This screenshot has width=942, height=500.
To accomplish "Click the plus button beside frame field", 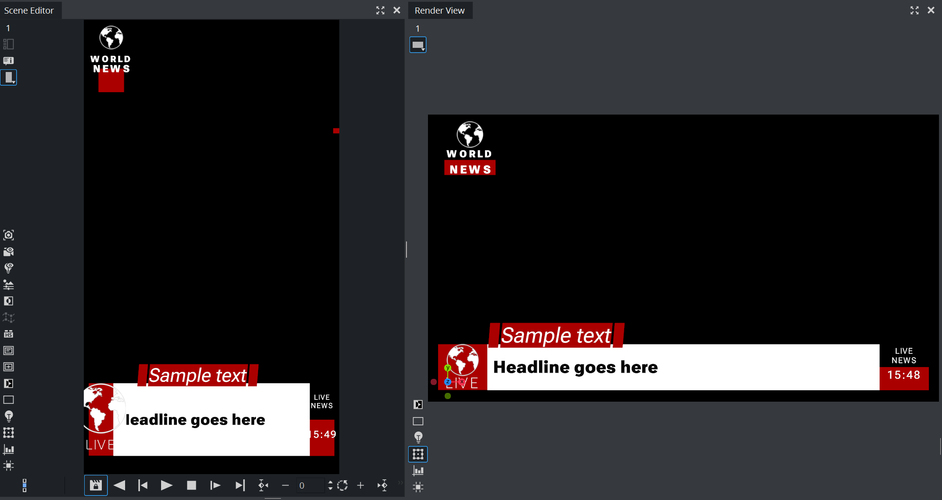I will (360, 485).
